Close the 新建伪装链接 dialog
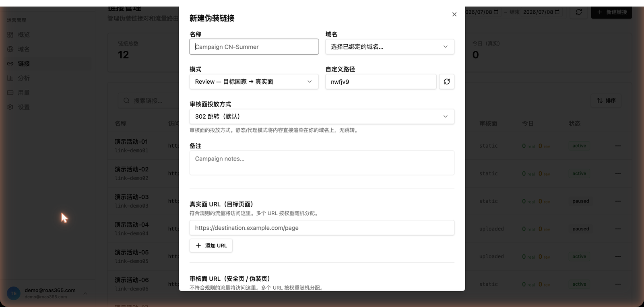 point(454,14)
